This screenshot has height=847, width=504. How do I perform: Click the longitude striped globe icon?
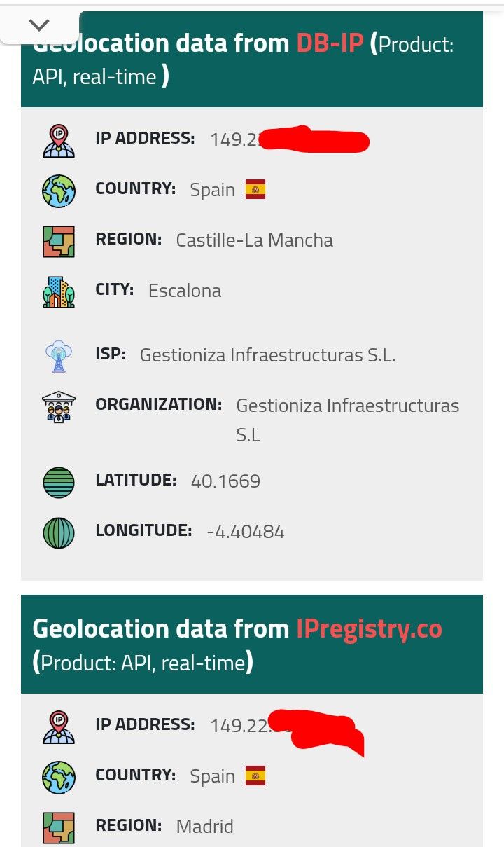click(x=59, y=532)
